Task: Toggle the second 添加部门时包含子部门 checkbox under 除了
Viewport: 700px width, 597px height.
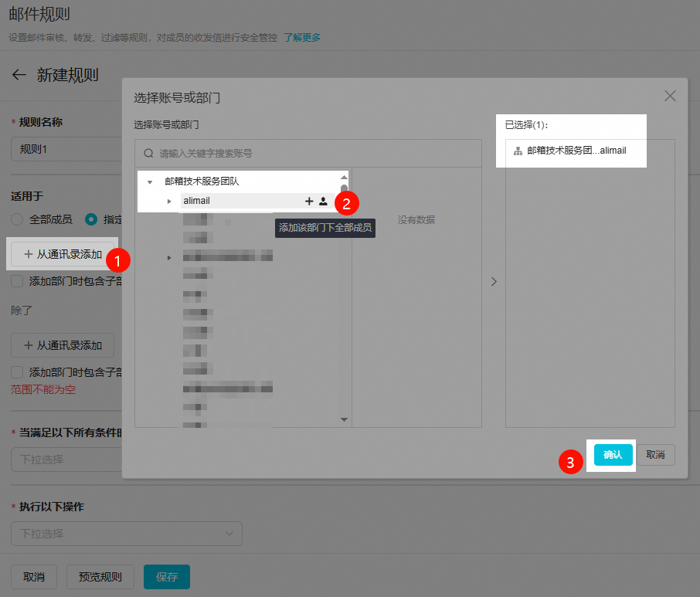Action: point(18,372)
